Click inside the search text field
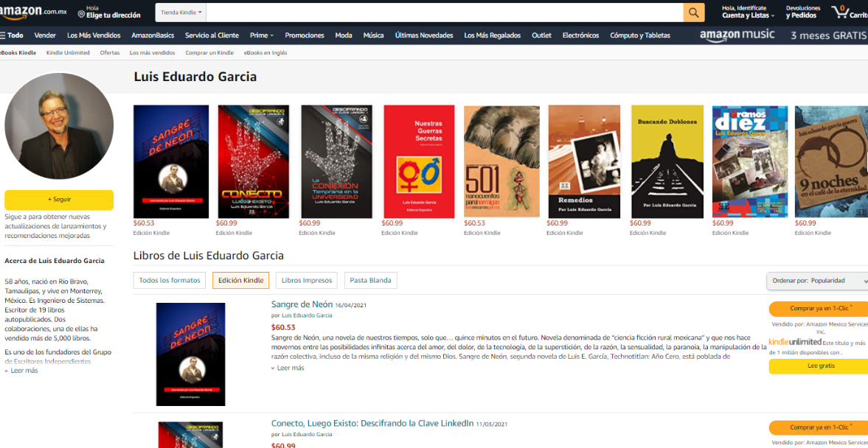Screen dimensions: 868x448 click(x=445, y=13)
